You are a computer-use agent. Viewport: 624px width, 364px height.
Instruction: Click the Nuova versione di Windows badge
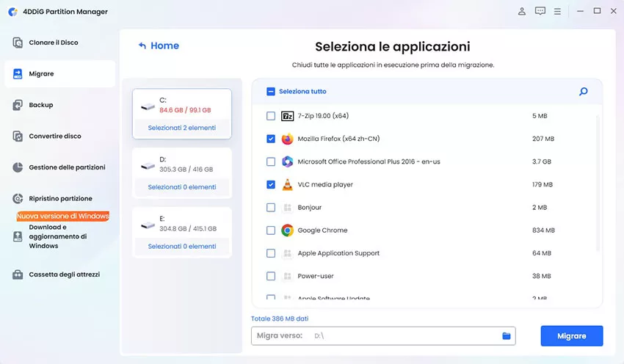(63, 216)
